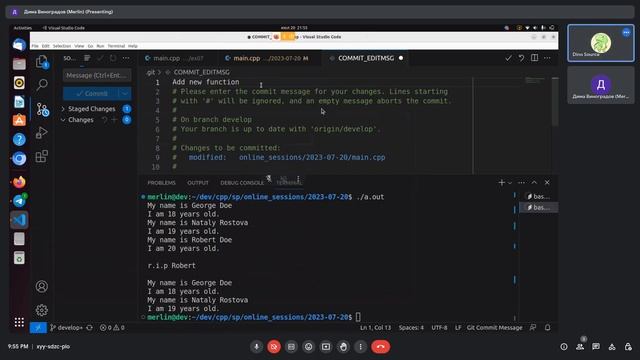Open Telegram from the Ubuntu dock

[x=19, y=200]
